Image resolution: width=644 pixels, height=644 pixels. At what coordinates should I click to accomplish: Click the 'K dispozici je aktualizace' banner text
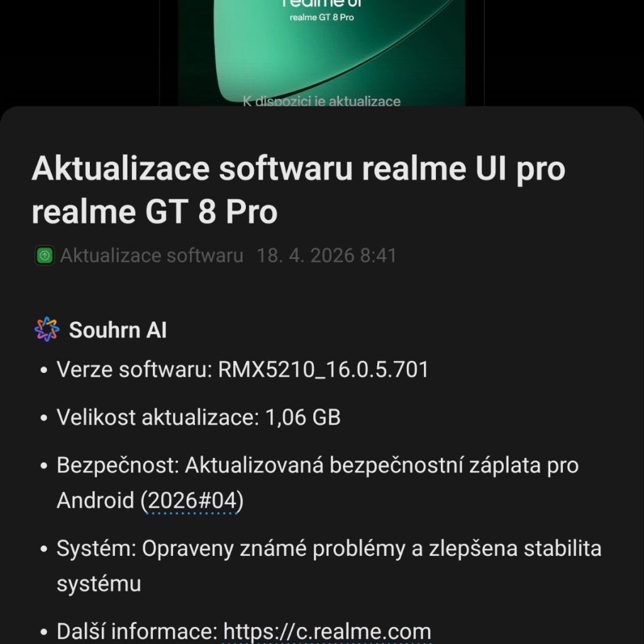[x=321, y=101]
